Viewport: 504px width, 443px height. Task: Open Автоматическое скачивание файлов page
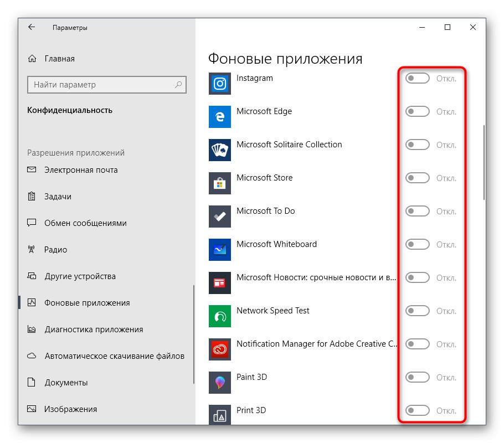(107, 356)
